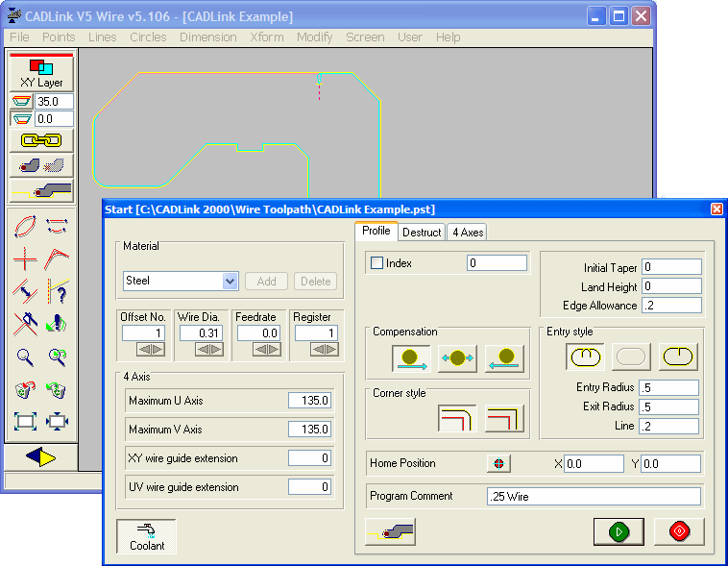728x566 pixels.
Task: Click the green run button
Action: (x=619, y=531)
